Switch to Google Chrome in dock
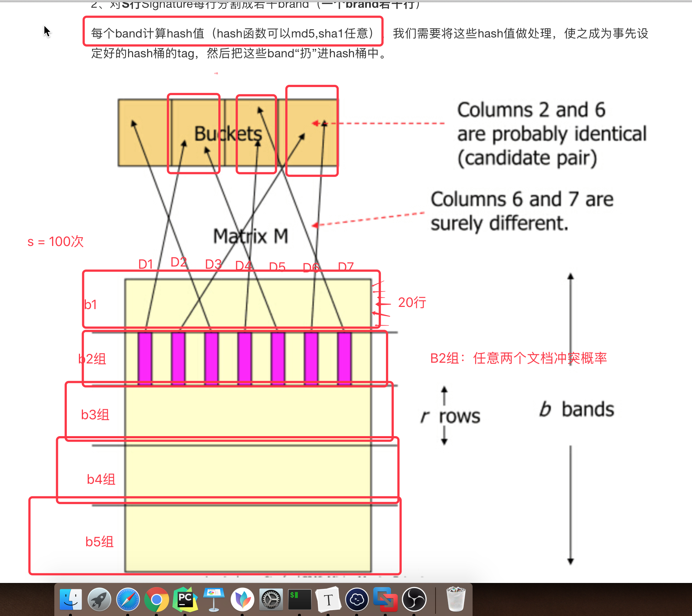 tap(156, 599)
